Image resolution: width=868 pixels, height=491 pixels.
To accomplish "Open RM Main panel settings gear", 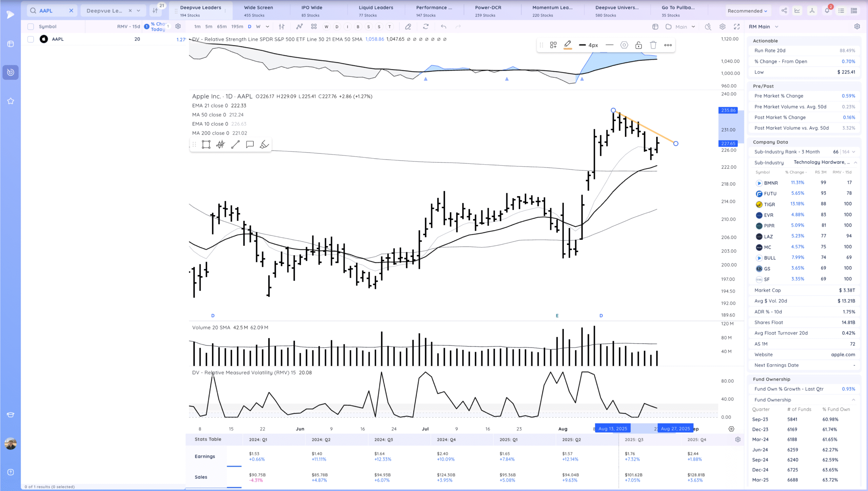I will click(x=857, y=26).
